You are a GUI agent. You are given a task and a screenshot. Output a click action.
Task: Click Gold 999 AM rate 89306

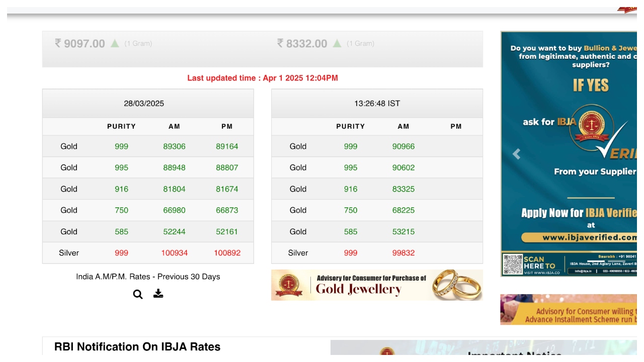pos(174,146)
